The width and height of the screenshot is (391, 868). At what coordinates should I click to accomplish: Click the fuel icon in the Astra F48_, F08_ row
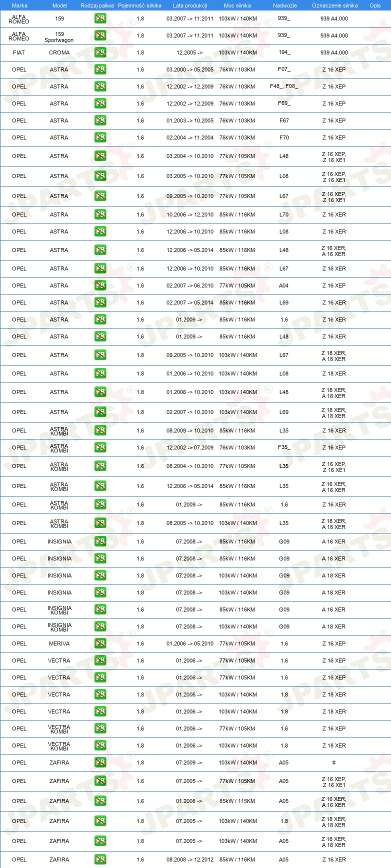click(100, 86)
